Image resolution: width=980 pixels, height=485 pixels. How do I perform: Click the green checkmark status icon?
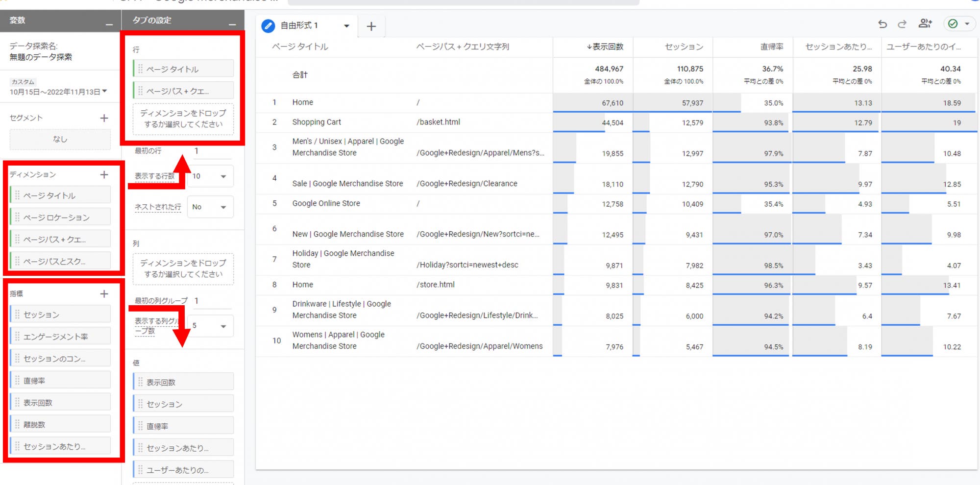pyautogui.click(x=951, y=23)
